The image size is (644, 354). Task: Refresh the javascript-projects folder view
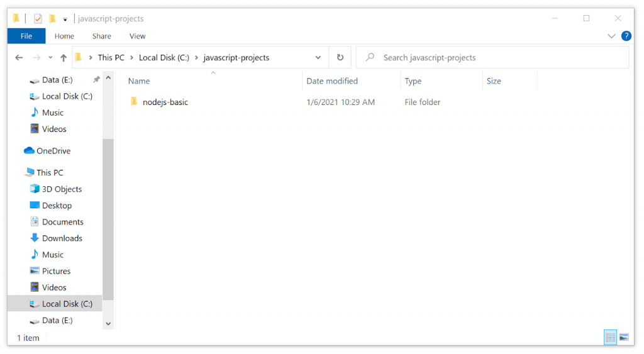click(340, 57)
